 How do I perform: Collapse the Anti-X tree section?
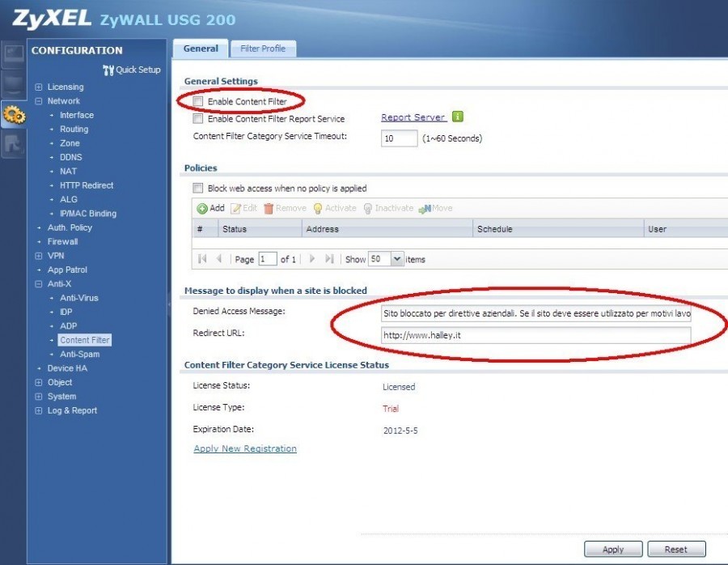pos(39,283)
